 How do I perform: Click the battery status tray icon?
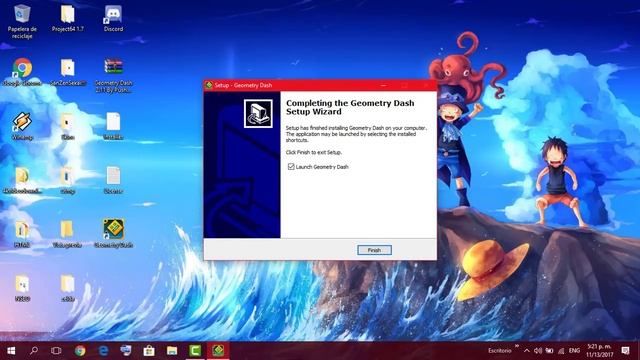pos(550,351)
